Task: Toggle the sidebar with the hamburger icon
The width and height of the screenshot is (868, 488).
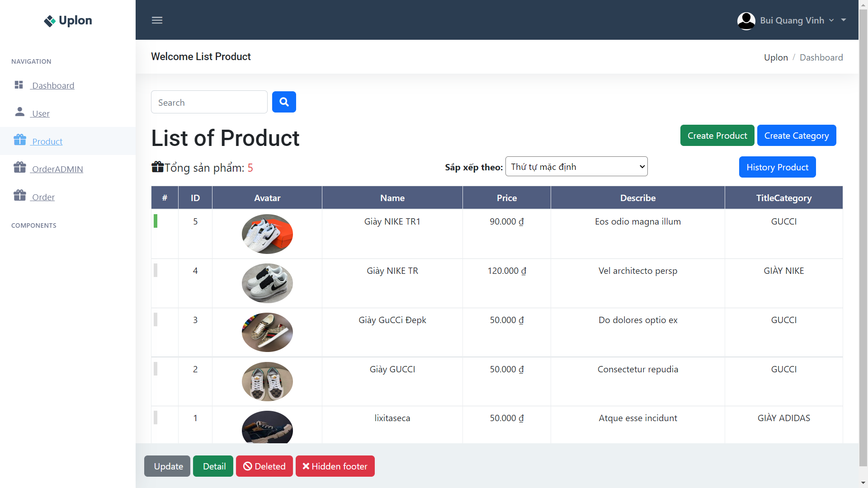Action: point(157,20)
